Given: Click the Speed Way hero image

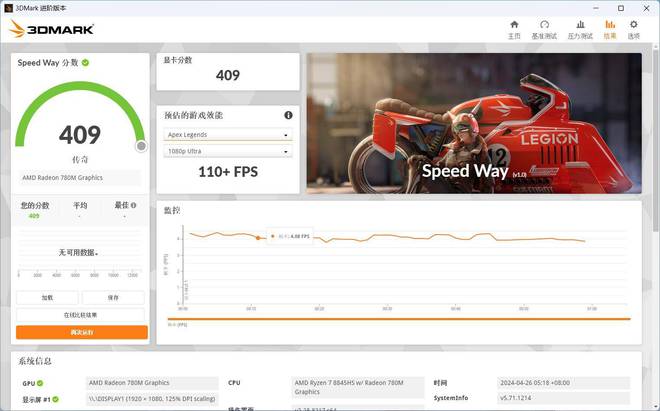Looking at the screenshot, I should (x=474, y=123).
